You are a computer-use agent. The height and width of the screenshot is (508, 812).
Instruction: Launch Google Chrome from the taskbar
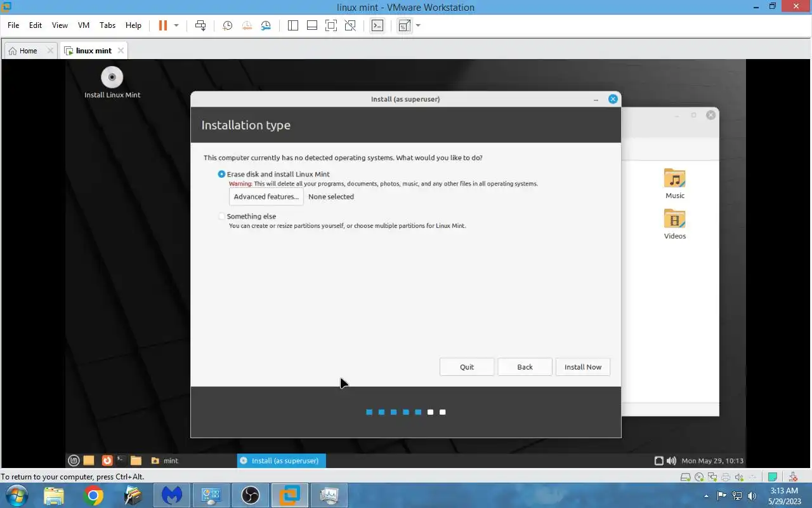click(x=93, y=495)
